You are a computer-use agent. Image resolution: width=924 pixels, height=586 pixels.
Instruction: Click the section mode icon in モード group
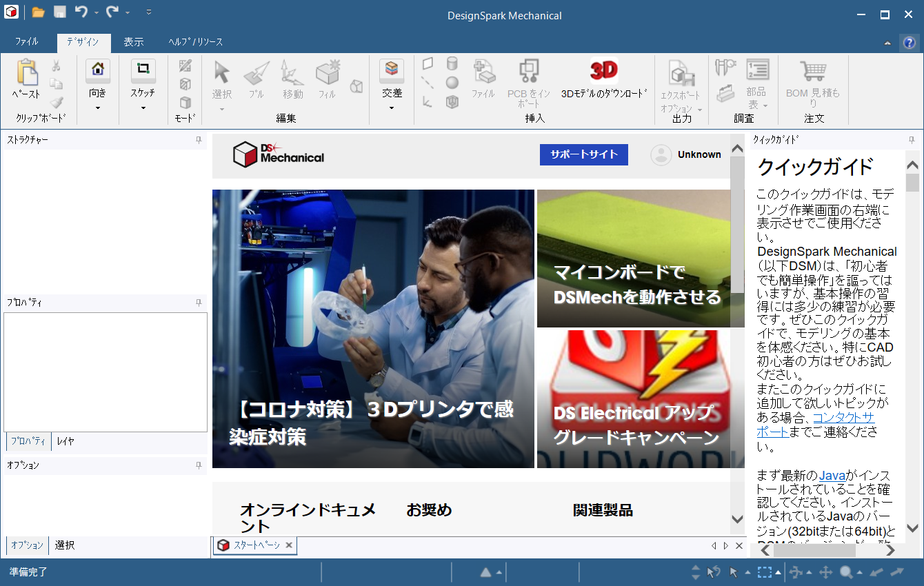(x=185, y=84)
